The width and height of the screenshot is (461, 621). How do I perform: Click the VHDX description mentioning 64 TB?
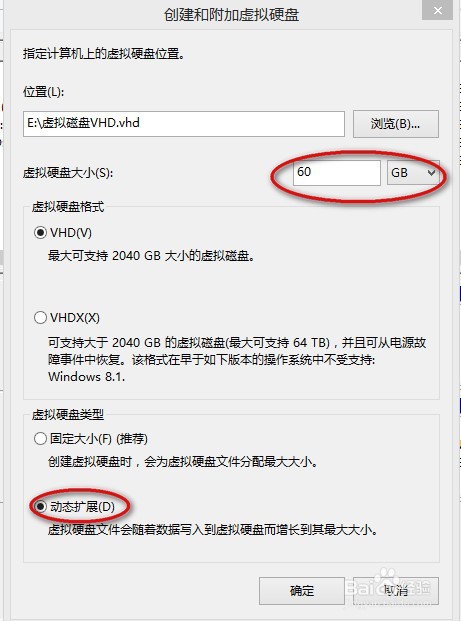[237, 360]
